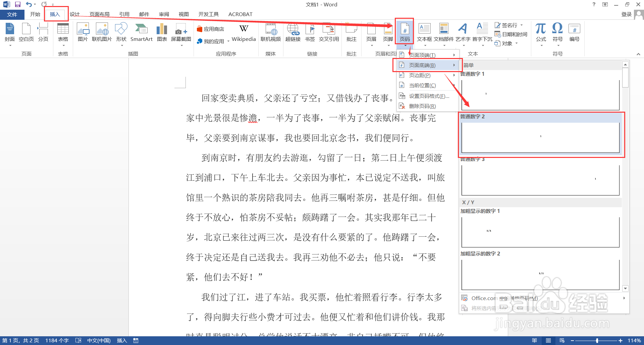Save the document from the quick access toolbar
The image size is (644, 345).
[x=18, y=4]
